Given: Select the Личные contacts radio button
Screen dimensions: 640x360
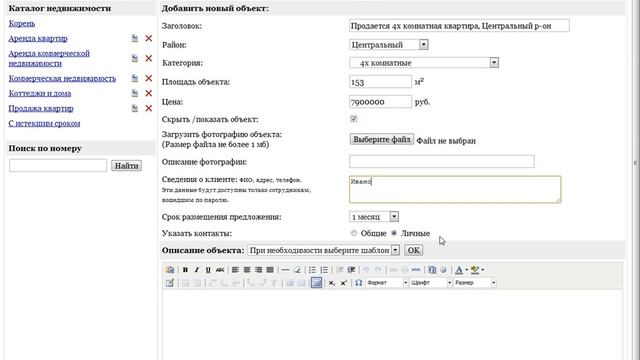Looking at the screenshot, I should 393,233.
